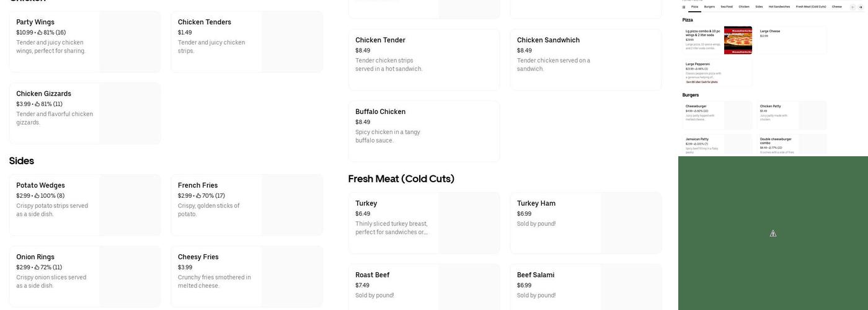This screenshot has width=868, height=310.
Task: Select the Roast Beef item card
Action: coord(423,286)
